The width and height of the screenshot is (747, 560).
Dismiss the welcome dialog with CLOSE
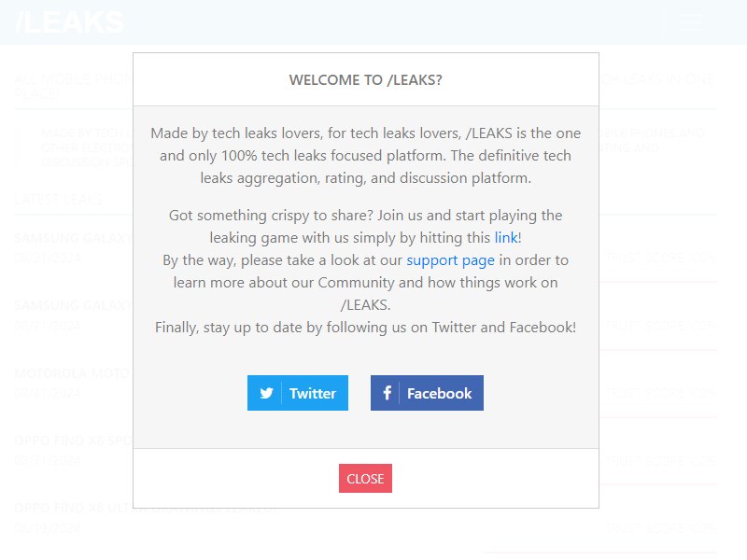[x=365, y=479]
